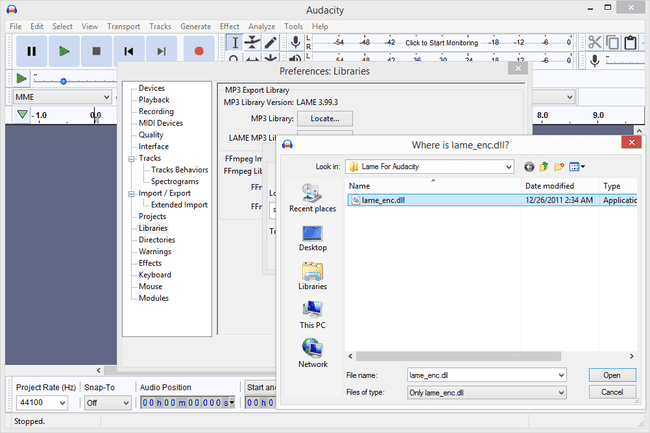The image size is (650, 433).
Task: Start playback with the green Play button
Action: click(64, 51)
